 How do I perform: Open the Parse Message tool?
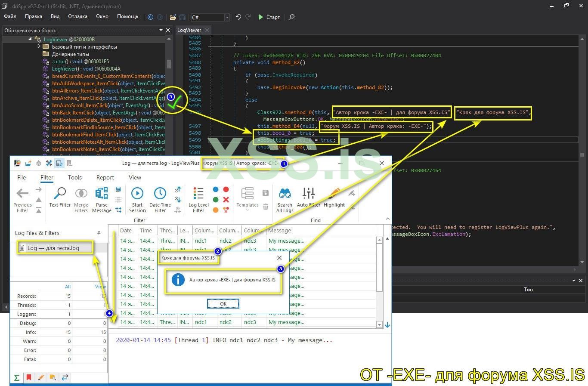[x=102, y=195]
